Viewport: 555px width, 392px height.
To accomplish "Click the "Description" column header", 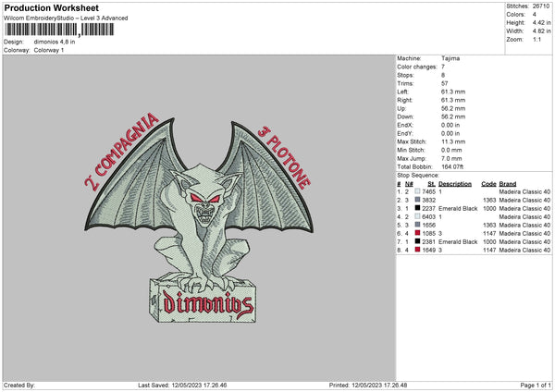I will click(455, 184).
